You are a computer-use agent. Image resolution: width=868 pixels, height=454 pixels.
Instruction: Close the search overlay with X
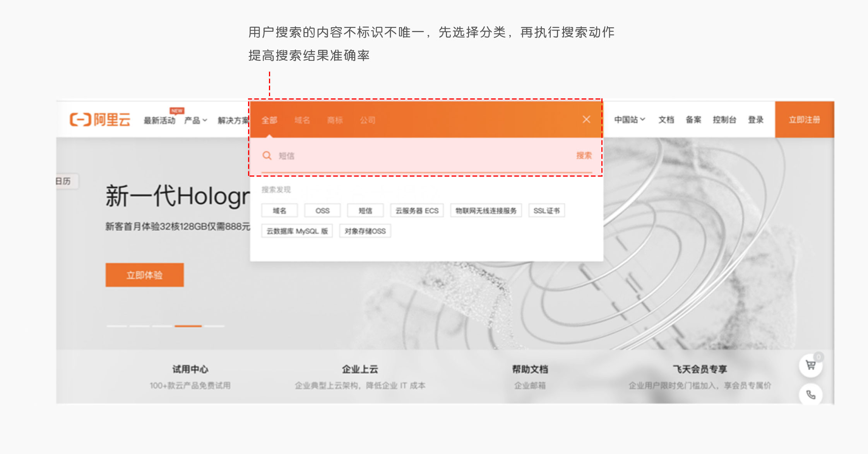pos(586,119)
